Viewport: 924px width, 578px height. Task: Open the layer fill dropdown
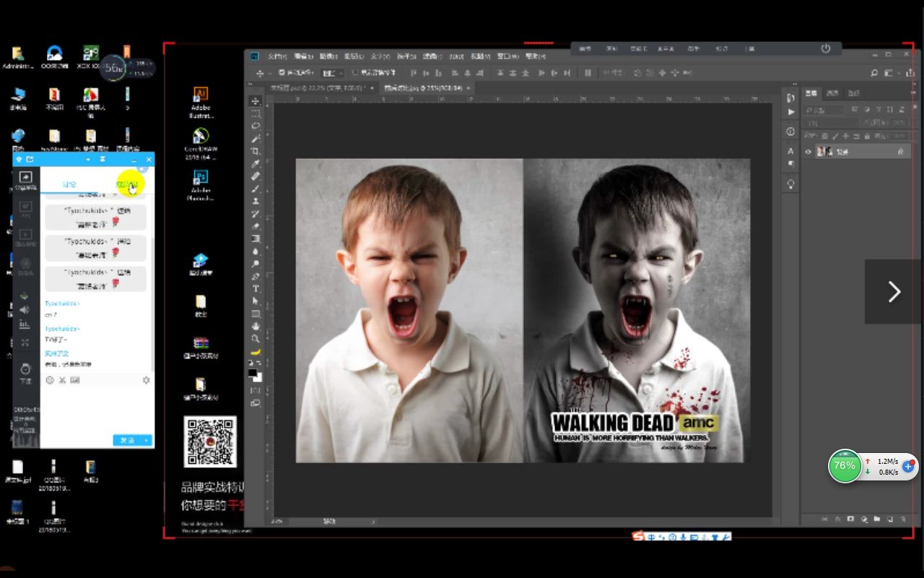[901, 136]
